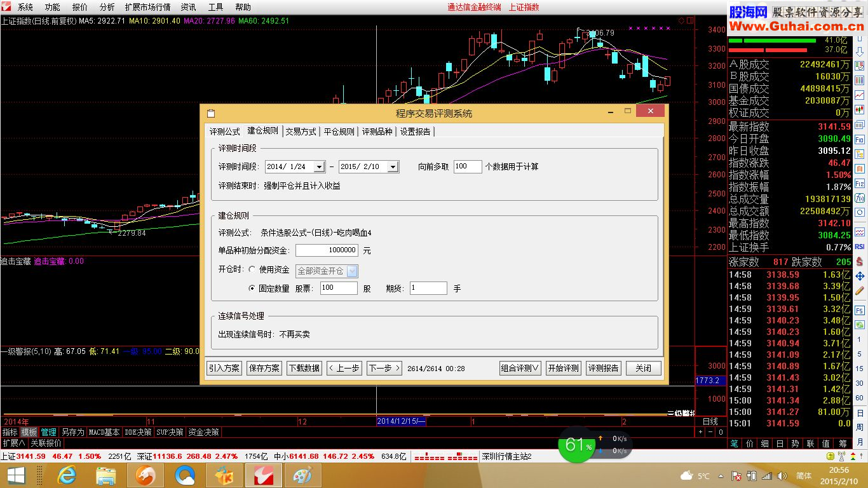The width and height of the screenshot is (868, 488).
Task: Click the network signal tray icon
Action: [766, 476]
